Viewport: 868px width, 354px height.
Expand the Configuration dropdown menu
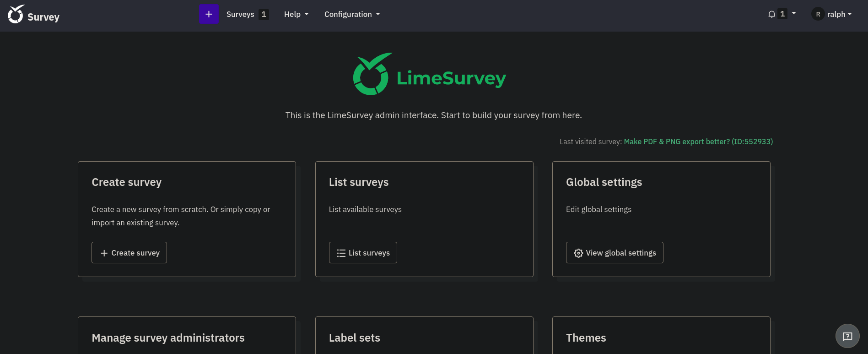click(352, 14)
